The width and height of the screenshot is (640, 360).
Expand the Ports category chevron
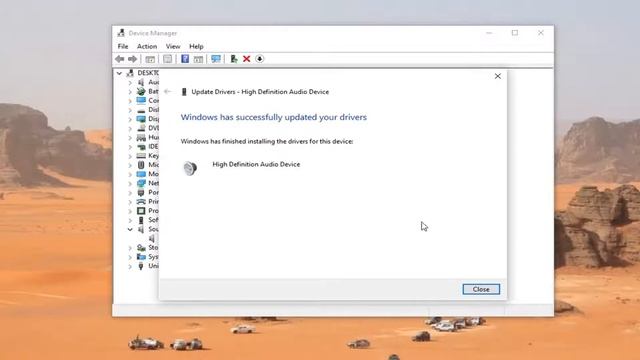[130, 193]
